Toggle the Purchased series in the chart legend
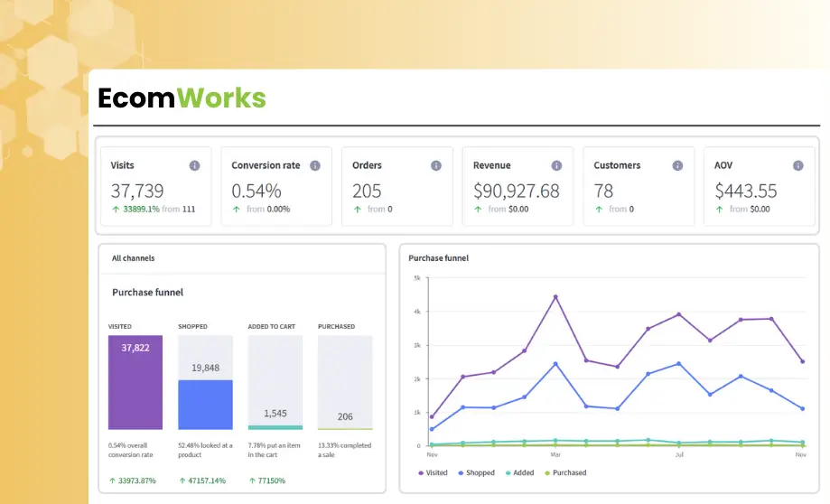Screen dimensions: 830x504 point(566,472)
